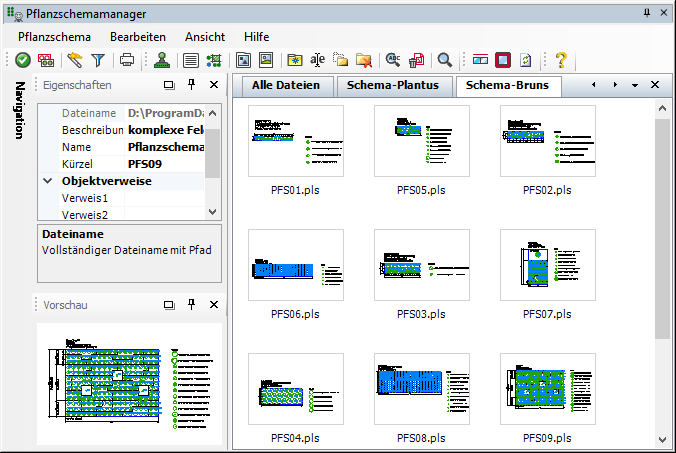The image size is (676, 453).
Task: Toggle the pin on Pflanzschemamanager title bar
Action: click(x=646, y=12)
